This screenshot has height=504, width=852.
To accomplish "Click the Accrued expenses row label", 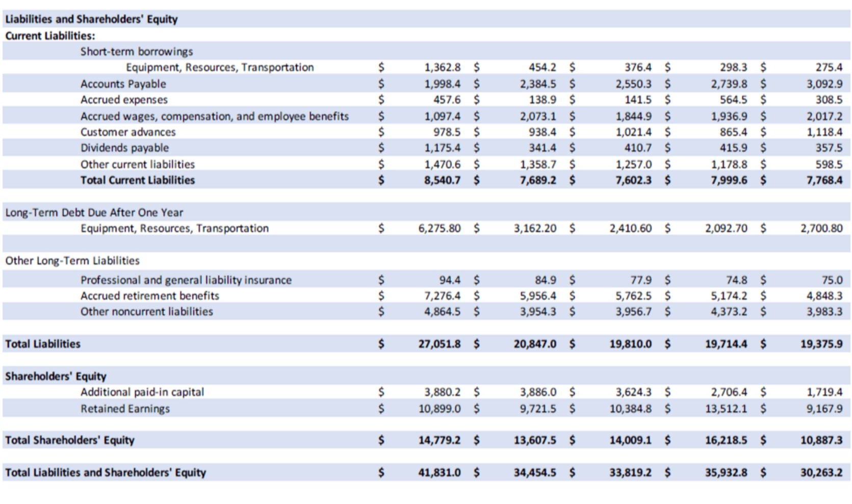I will pyautogui.click(x=124, y=100).
